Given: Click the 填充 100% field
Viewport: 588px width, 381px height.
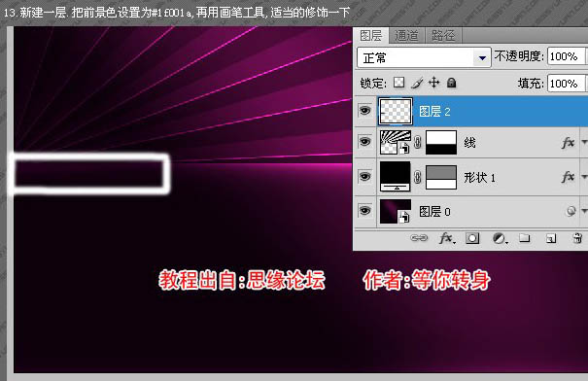Looking at the screenshot, I should (566, 84).
